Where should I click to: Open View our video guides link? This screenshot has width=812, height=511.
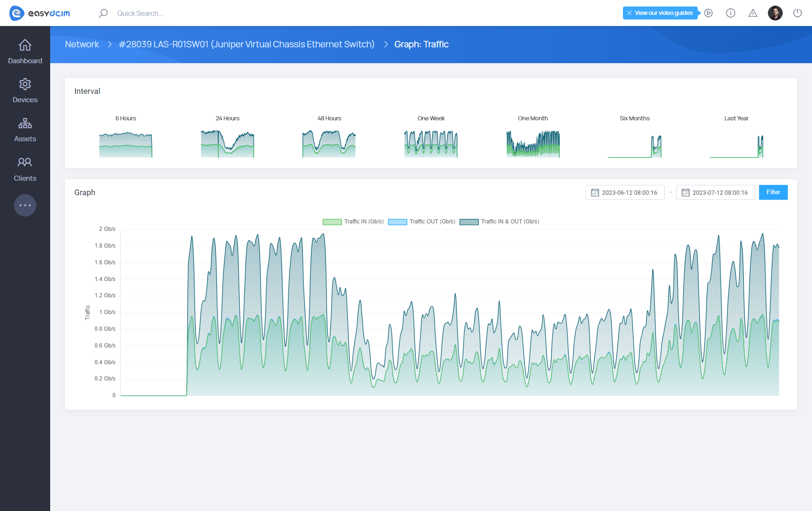pos(663,13)
